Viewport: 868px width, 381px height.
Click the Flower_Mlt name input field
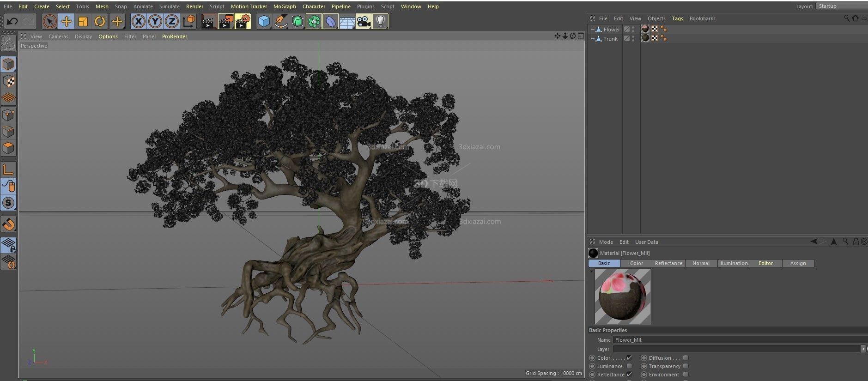coord(740,340)
